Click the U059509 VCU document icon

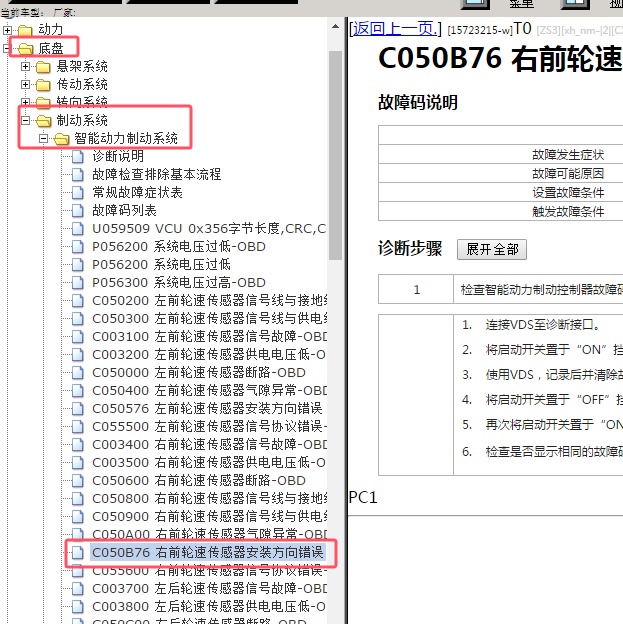point(78,228)
